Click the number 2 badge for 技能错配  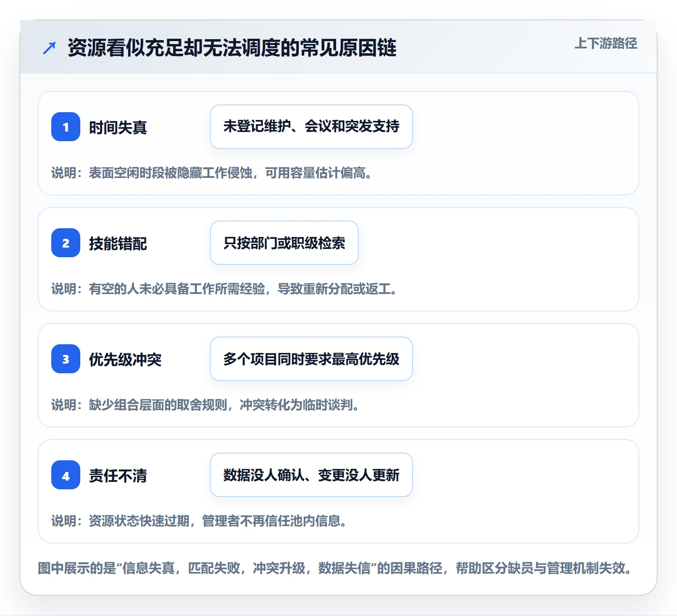coord(66,243)
